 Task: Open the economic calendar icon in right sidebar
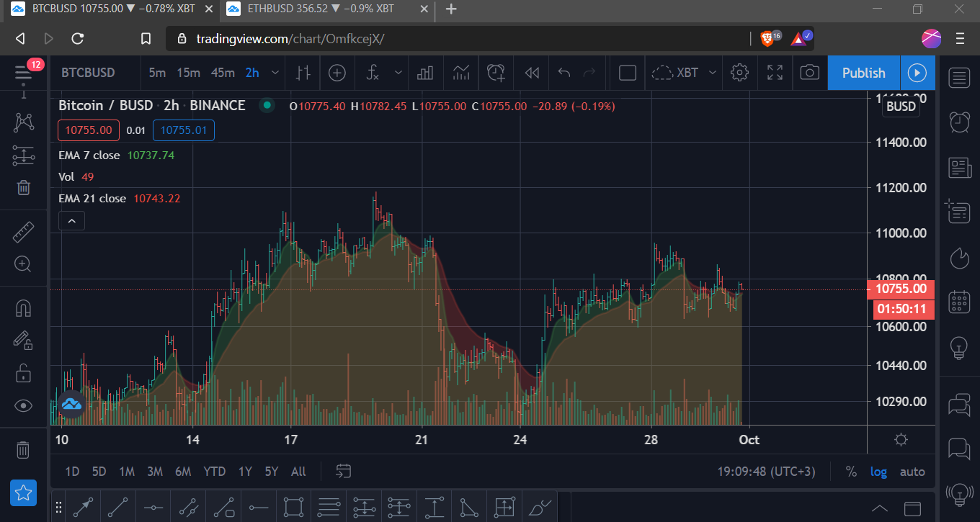[x=959, y=302]
